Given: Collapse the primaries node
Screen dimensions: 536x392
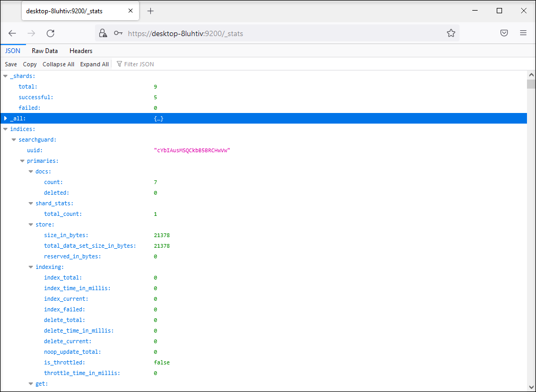Looking at the screenshot, I should coord(22,161).
